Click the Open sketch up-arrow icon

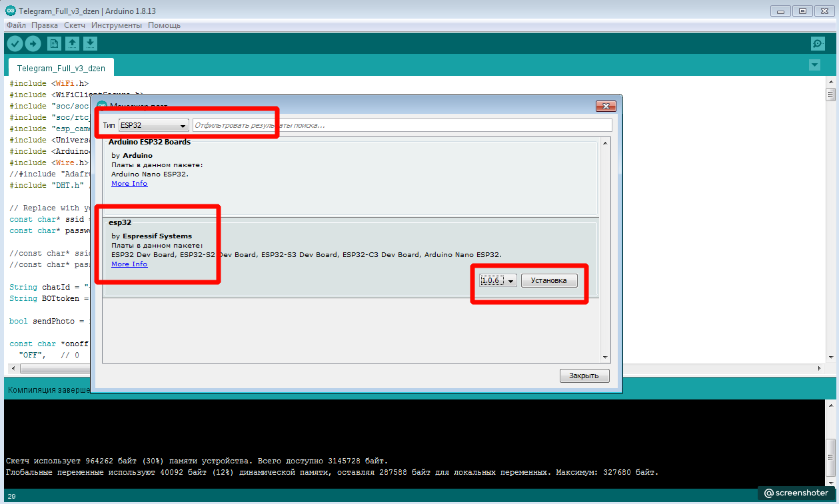(x=72, y=44)
